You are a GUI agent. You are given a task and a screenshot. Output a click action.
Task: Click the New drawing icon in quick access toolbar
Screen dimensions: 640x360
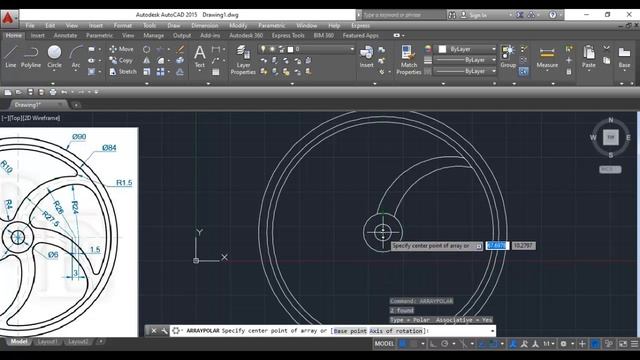(x=8, y=92)
